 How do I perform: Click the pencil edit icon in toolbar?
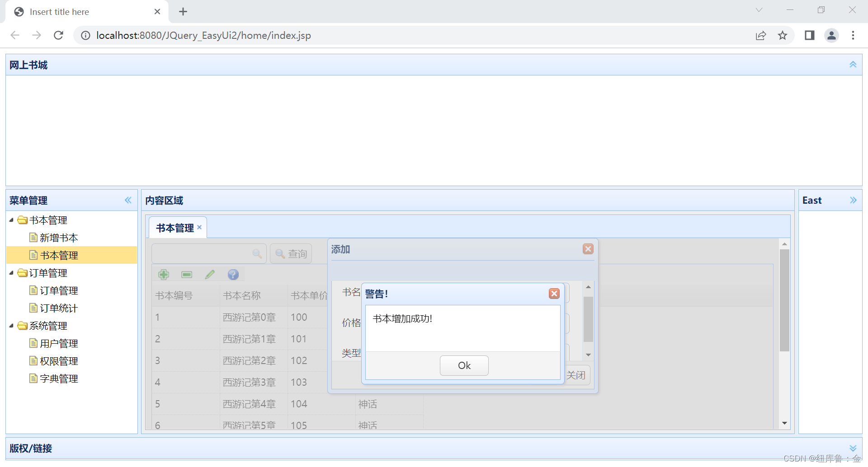(x=210, y=274)
